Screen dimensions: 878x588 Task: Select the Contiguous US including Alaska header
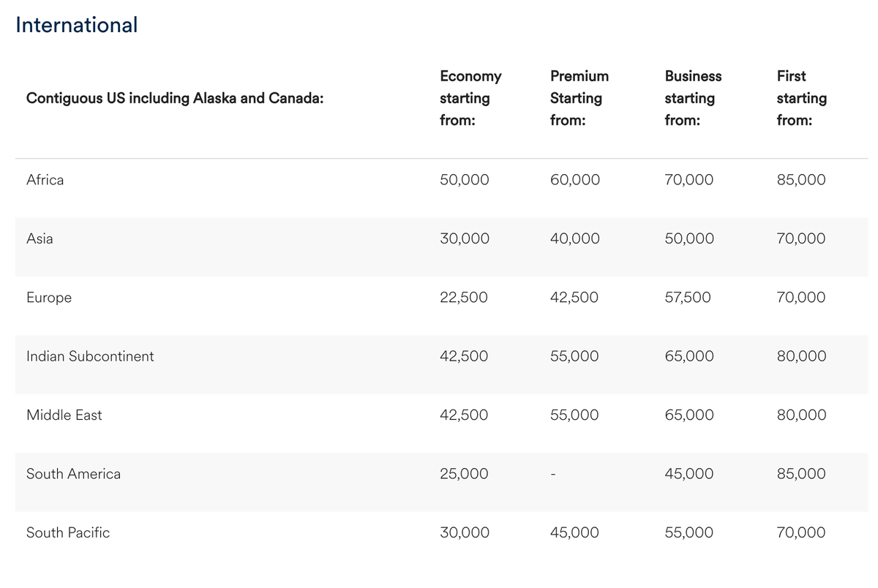(x=175, y=98)
